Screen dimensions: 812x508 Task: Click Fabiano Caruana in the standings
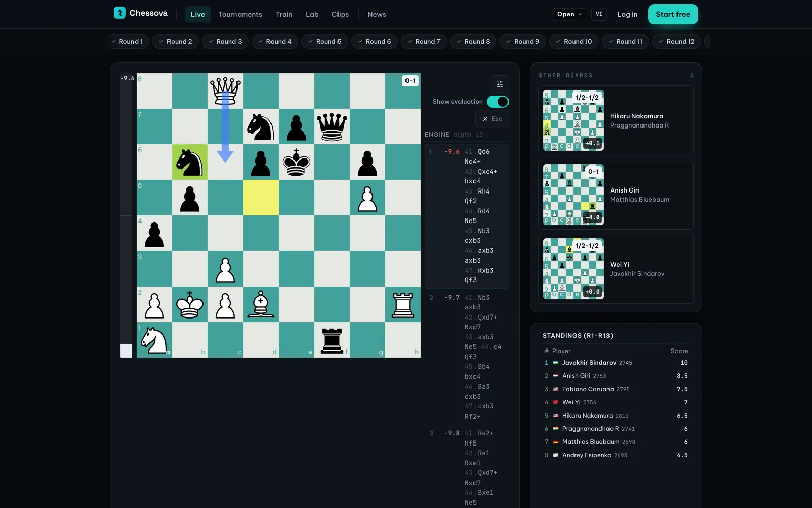pos(588,389)
